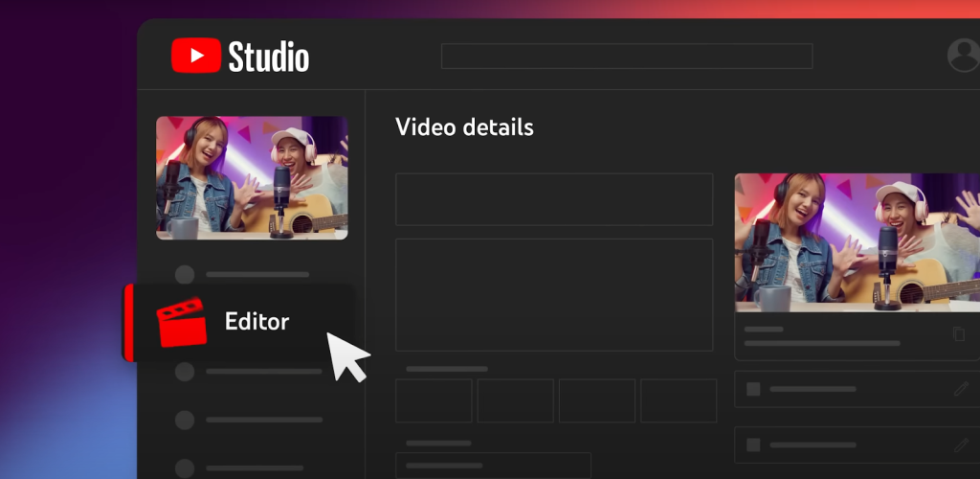The height and width of the screenshot is (479, 980).
Task: Copy the video link icon
Action: click(959, 334)
